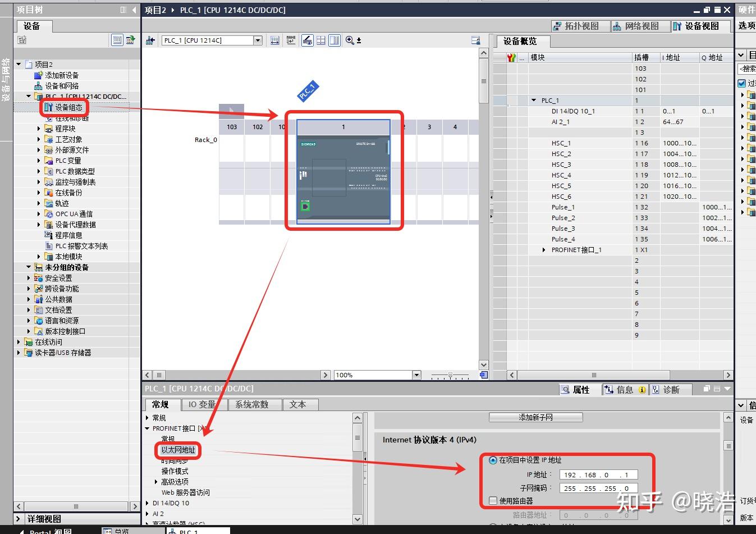Click the grid display toolbar icon
This screenshot has width=756, height=534.
tap(321, 40)
